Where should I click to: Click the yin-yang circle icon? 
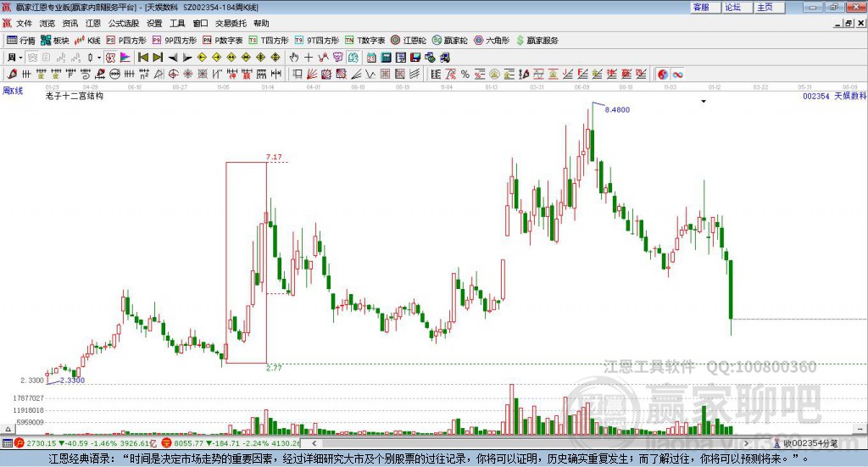[663, 74]
